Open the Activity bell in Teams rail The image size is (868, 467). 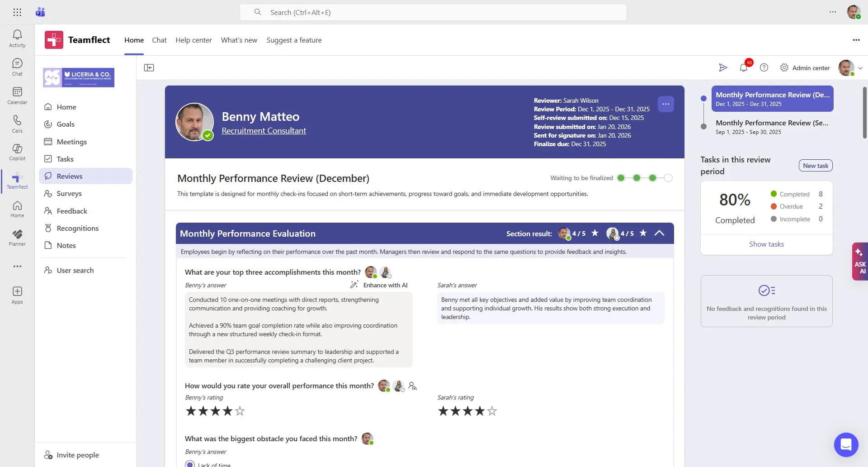pos(17,38)
